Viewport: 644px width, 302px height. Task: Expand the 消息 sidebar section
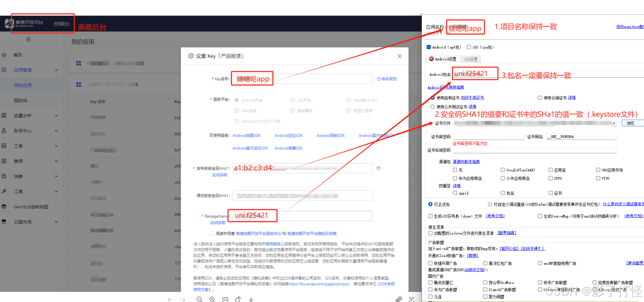point(56,176)
